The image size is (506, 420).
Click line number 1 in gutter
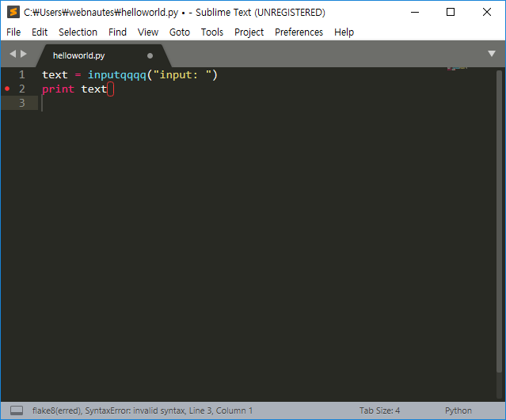[21, 75]
